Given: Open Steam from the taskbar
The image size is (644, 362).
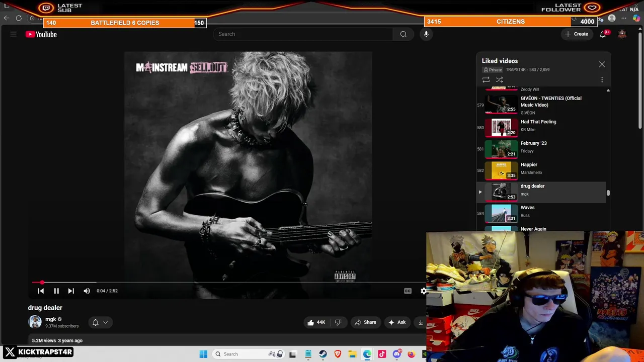Looking at the screenshot, I should 323,354.
